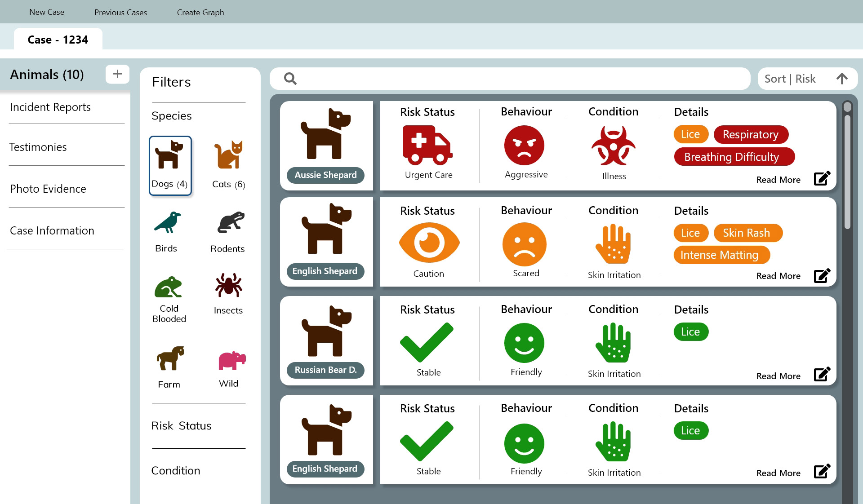Click Friendly smiley on last card
863x504 pixels.
point(524,443)
